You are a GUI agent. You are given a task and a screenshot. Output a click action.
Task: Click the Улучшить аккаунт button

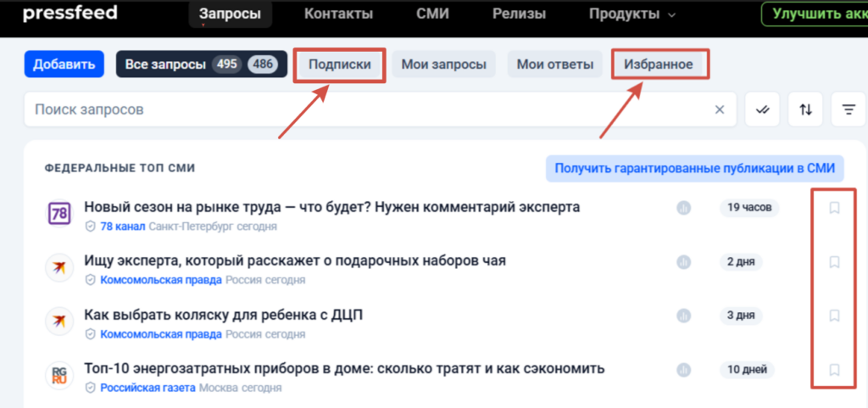pyautogui.click(x=815, y=14)
